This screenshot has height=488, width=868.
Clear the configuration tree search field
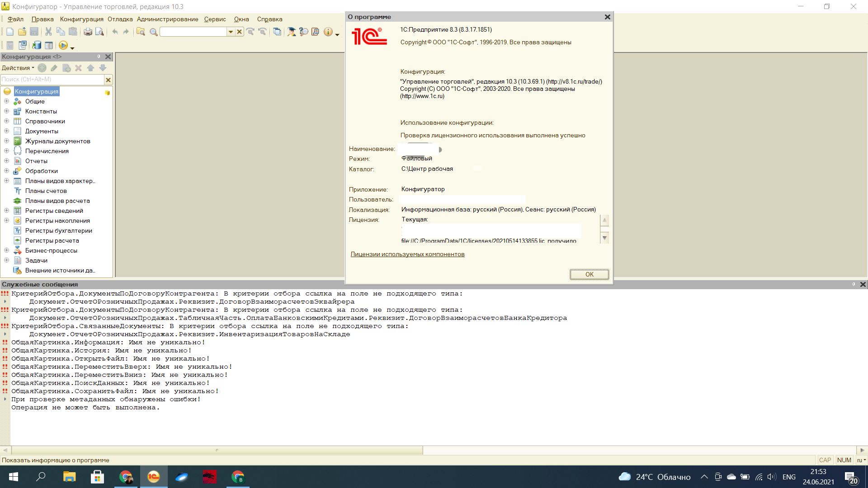point(108,80)
